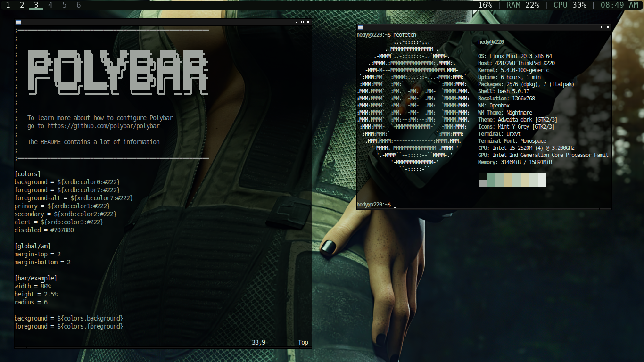
Task: Click the 'CPU: Intel i5-2520M' line
Action: click(x=526, y=148)
